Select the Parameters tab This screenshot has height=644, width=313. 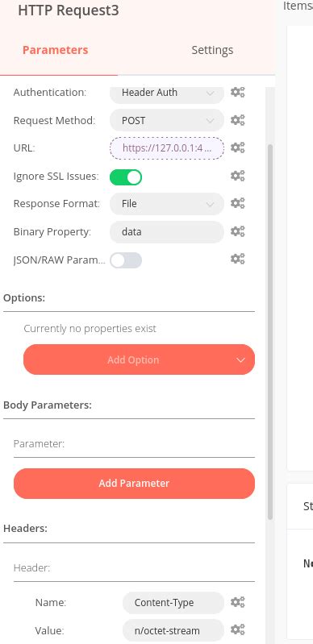[55, 50]
